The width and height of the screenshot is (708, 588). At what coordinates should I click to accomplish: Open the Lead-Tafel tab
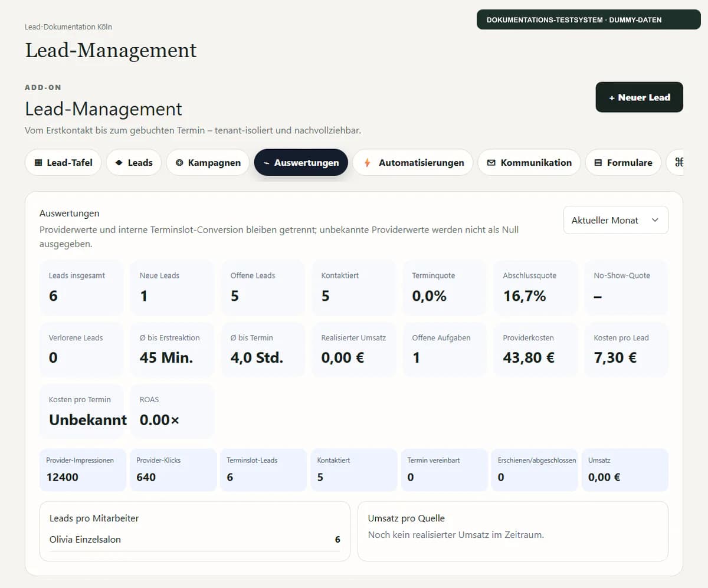[63, 162]
